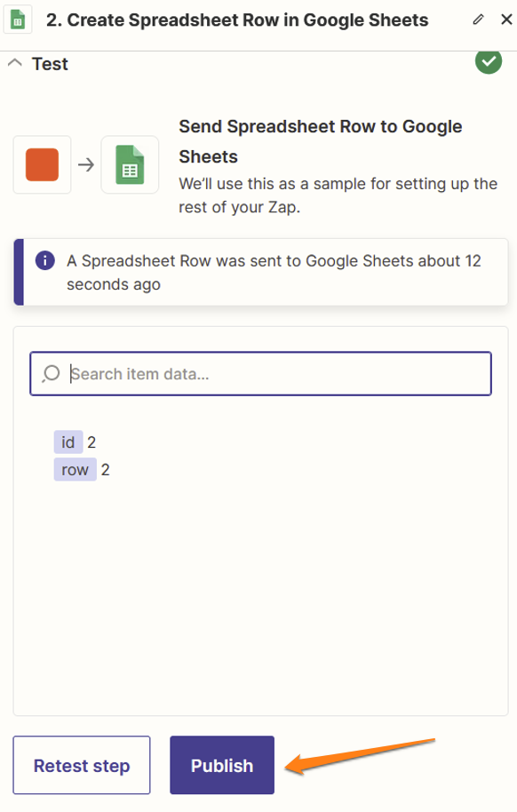Click the Spreadsheet Row sent notification banner
Image resolution: width=517 pixels, height=812 pixels.
click(260, 272)
